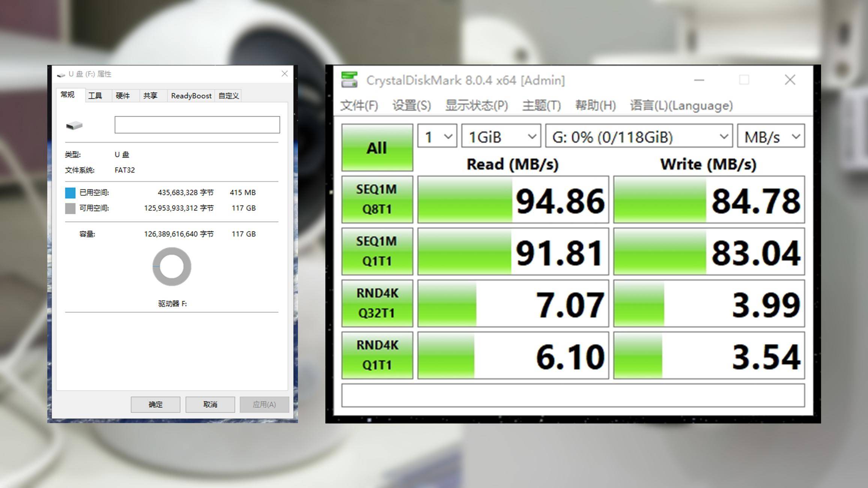
Task: Click the 126,389,616,640 字节 capacity value
Action: (179, 234)
